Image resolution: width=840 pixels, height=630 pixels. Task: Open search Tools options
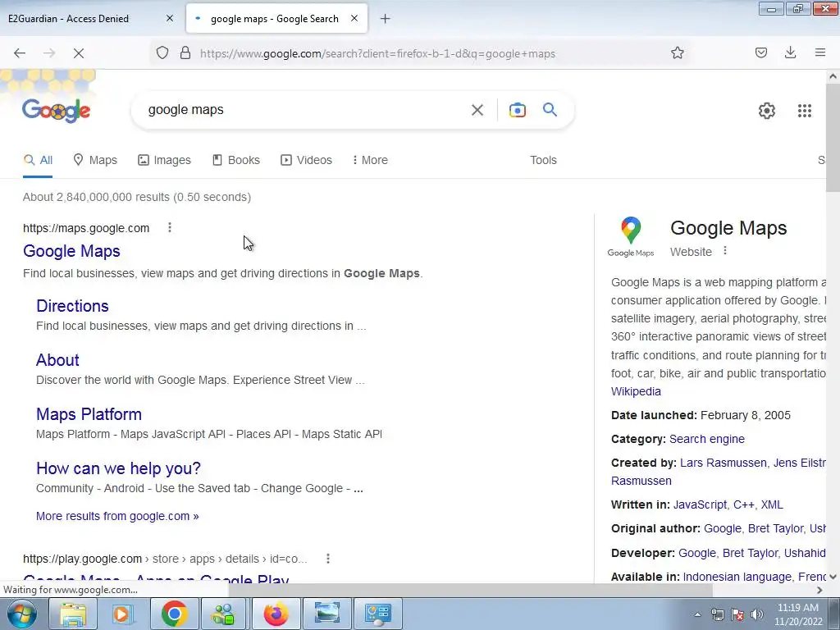coord(543,160)
